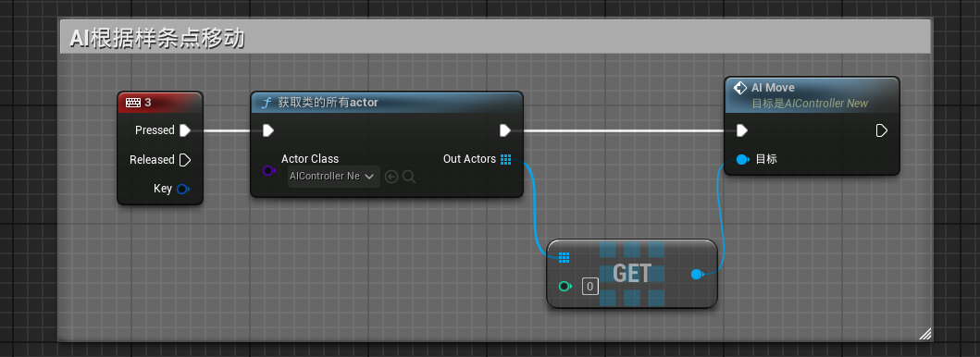
Task: Click the 目标 input pin on AI Move
Action: [742, 159]
